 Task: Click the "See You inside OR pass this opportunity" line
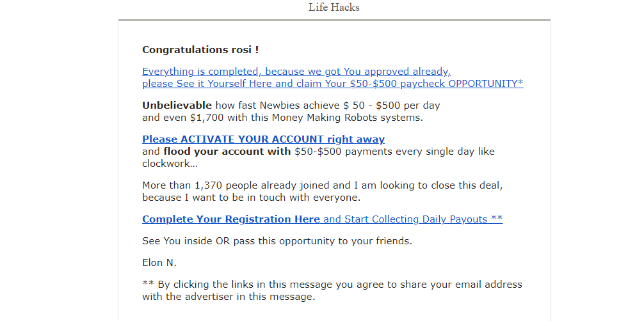point(277,241)
